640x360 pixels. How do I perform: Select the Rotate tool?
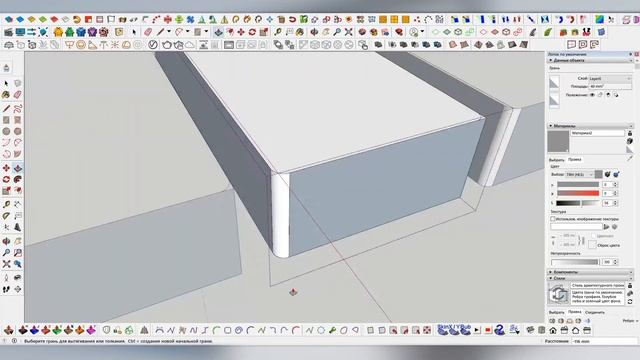click(6, 180)
